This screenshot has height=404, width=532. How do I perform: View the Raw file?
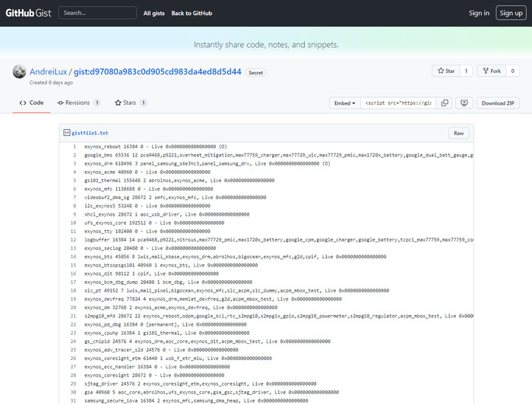coord(459,133)
